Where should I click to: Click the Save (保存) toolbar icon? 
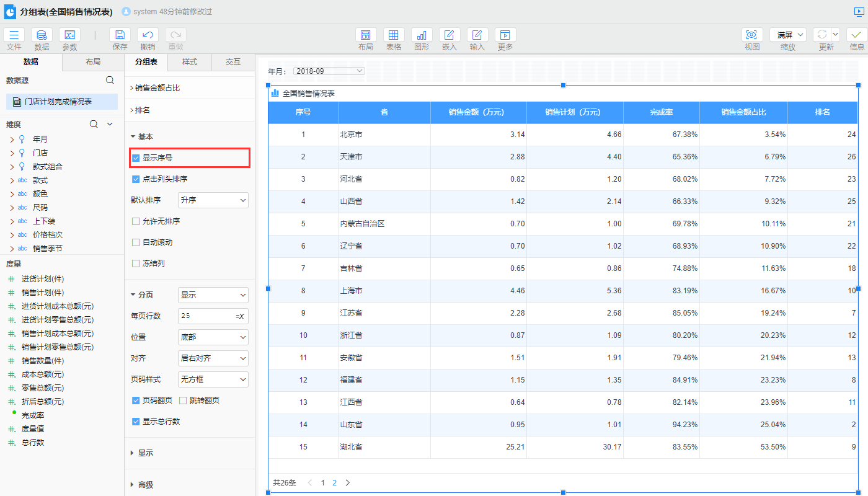pyautogui.click(x=120, y=35)
